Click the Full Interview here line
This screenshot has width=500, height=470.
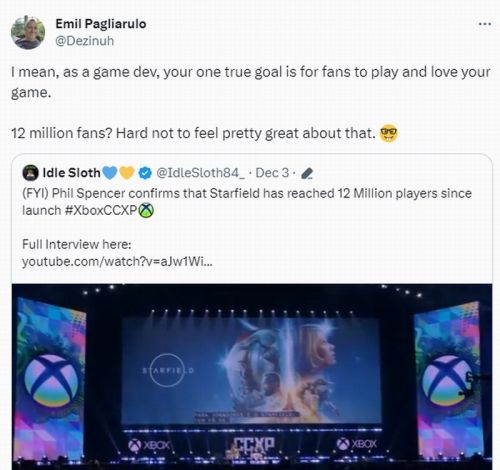coord(77,244)
